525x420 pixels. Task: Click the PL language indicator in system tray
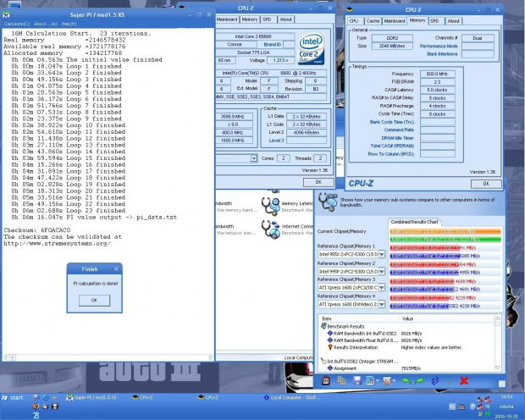[452, 406]
